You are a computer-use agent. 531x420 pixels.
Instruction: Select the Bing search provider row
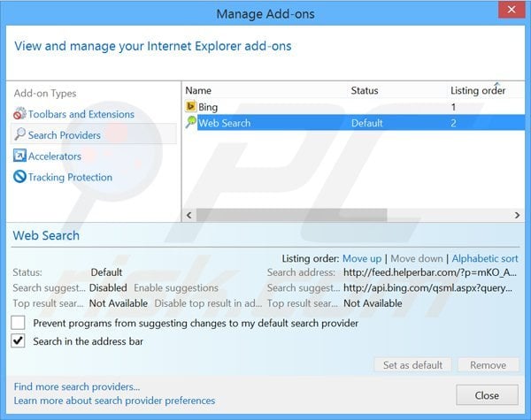[x=355, y=107]
